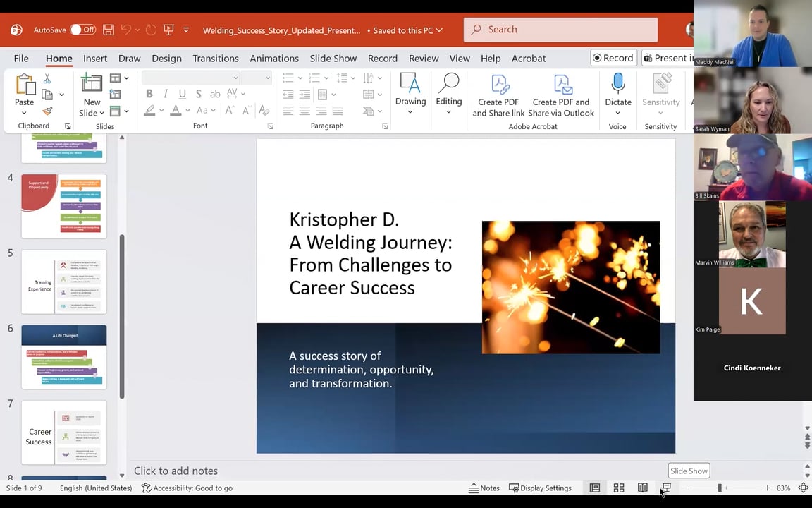Toggle AutoSave switch

tap(83, 30)
